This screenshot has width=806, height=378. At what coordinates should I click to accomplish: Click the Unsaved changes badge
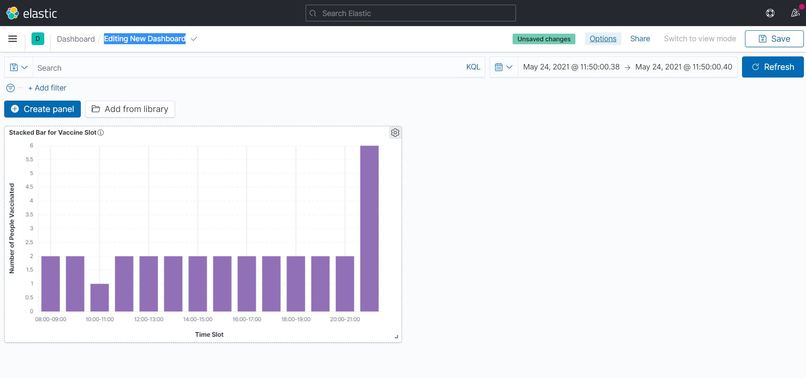pyautogui.click(x=544, y=39)
